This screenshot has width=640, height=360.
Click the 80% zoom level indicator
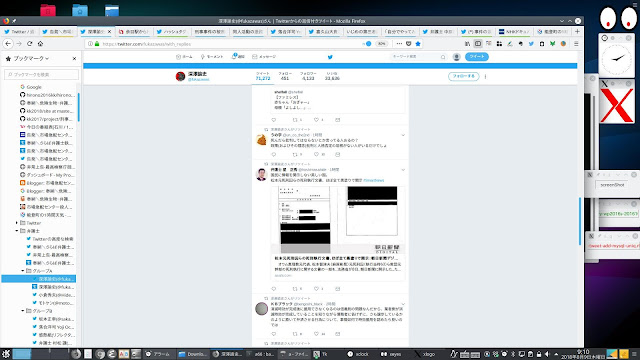[381, 44]
